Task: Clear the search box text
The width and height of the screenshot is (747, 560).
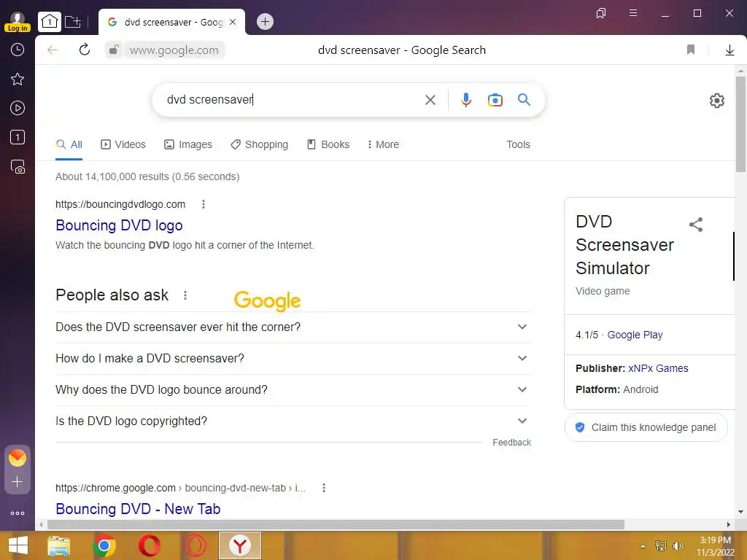Action: click(x=430, y=99)
